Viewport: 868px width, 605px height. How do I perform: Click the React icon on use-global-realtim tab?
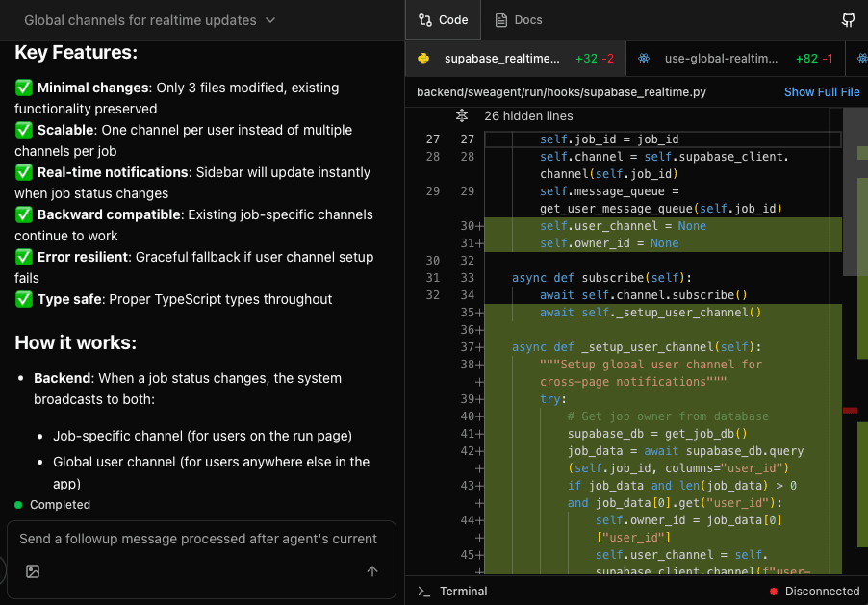(x=643, y=58)
